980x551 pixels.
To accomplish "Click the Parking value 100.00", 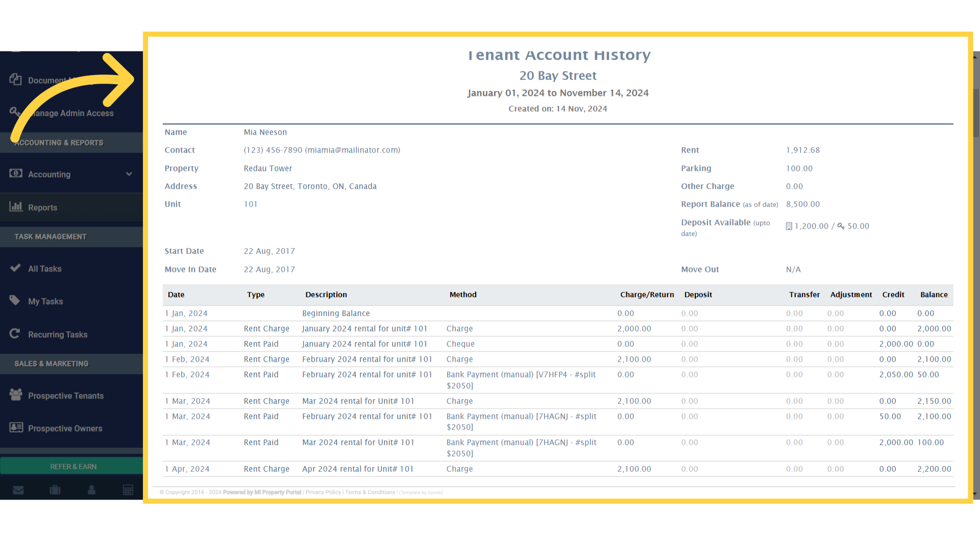I will pyautogui.click(x=799, y=168).
